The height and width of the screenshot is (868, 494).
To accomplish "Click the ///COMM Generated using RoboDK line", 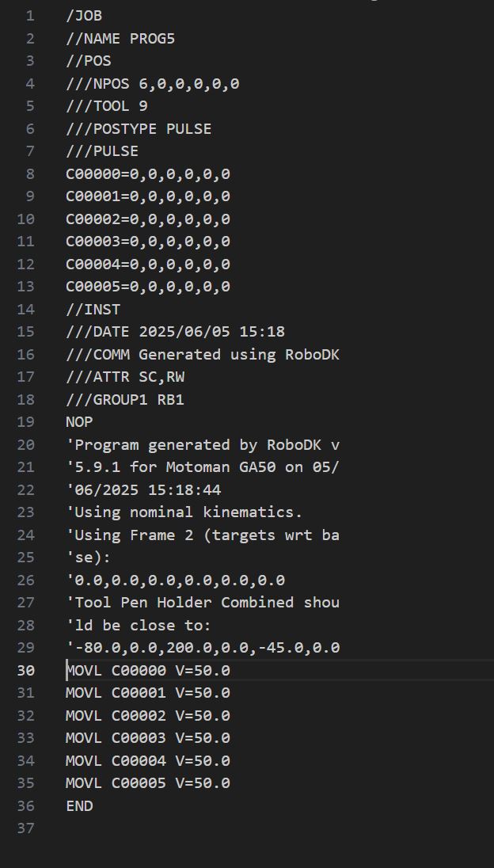I will (202, 354).
